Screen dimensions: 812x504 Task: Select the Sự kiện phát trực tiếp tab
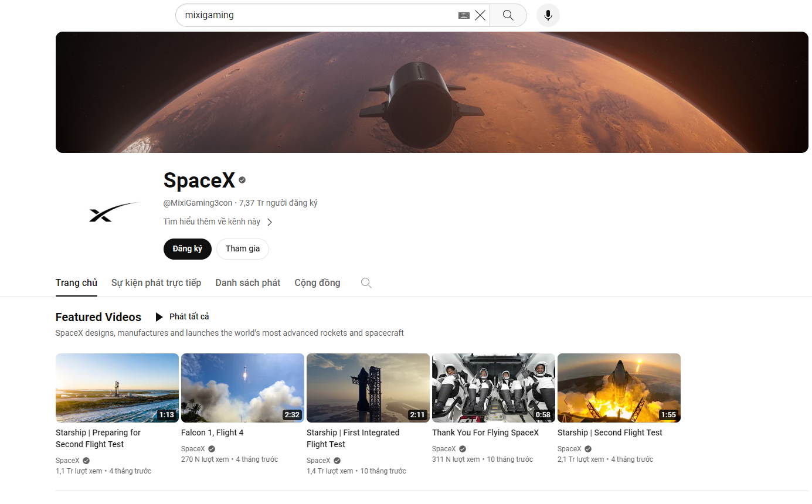[x=156, y=282]
